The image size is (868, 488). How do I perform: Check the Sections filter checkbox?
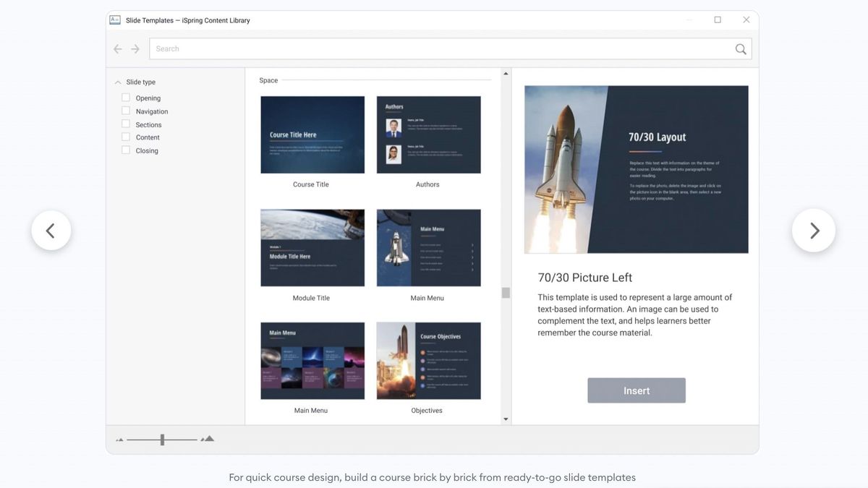coord(125,124)
